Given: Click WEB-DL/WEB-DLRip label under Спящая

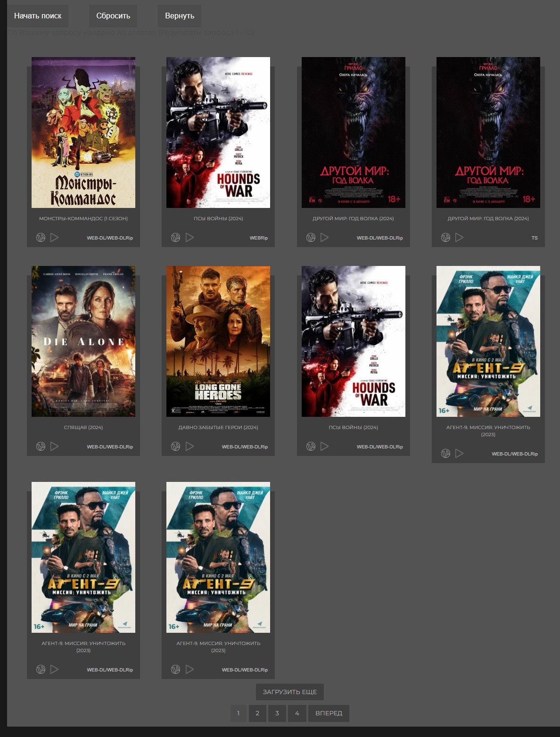Looking at the screenshot, I should tap(110, 447).
